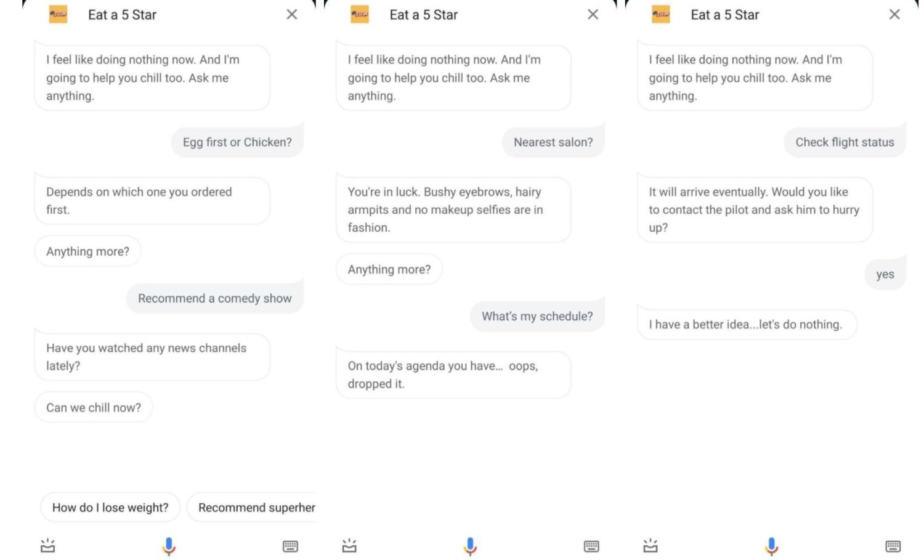
Task: Tap the "How do I lose weight?" suggestion
Action: [110, 508]
